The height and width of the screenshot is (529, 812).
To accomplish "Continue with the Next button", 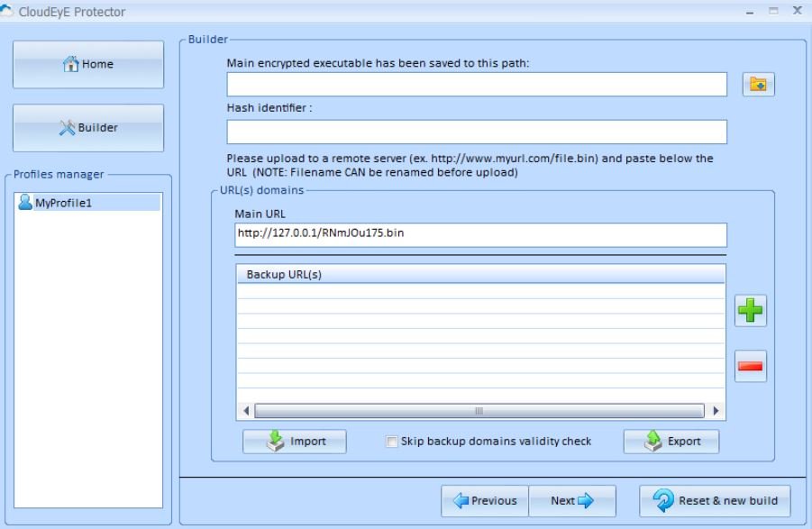I will click(x=572, y=500).
